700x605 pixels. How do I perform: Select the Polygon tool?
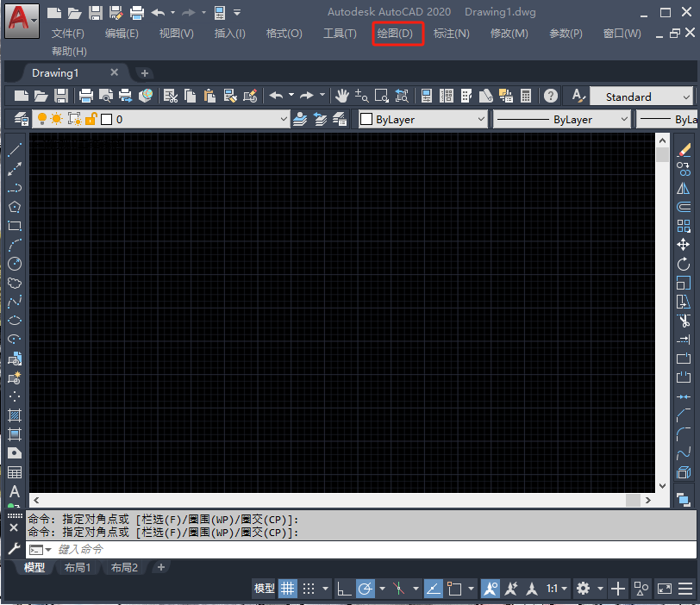(15, 207)
